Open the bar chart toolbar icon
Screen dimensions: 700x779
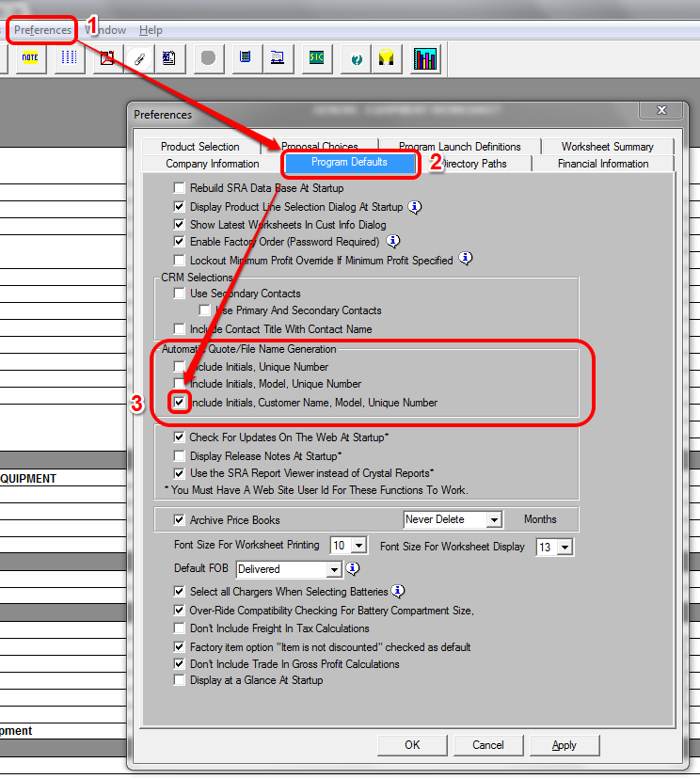[x=425, y=58]
